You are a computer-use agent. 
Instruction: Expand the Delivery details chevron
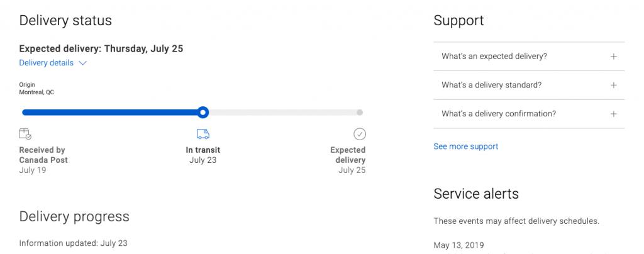pos(83,63)
